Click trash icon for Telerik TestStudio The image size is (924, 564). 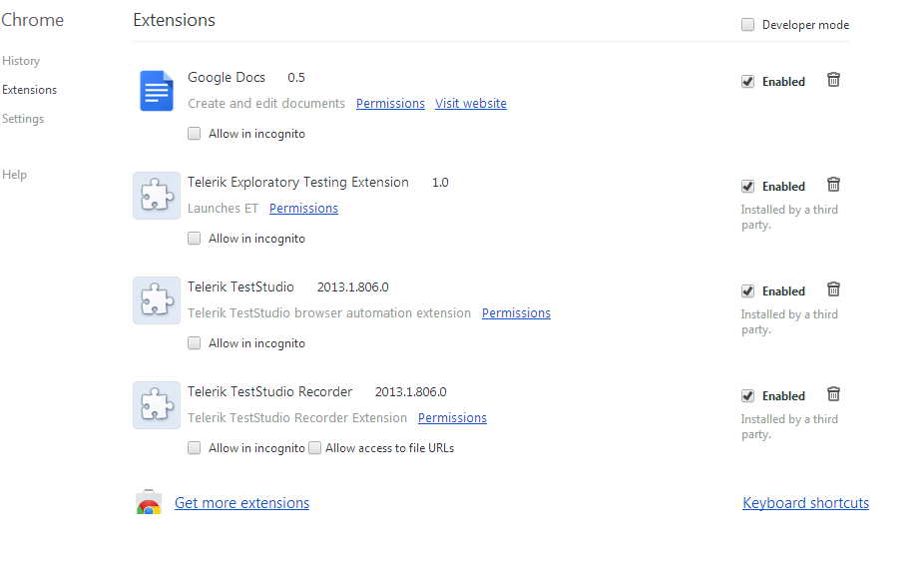coord(833,289)
